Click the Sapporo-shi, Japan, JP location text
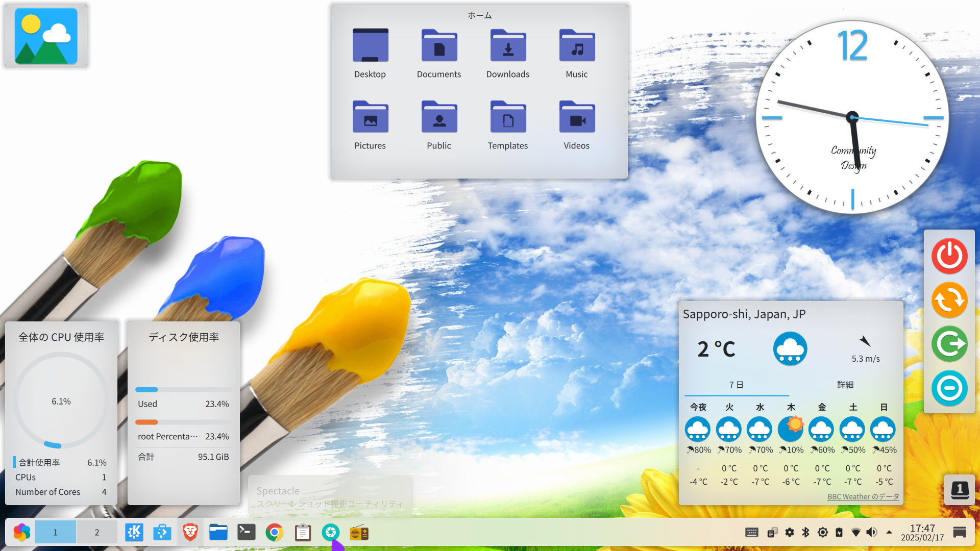The width and height of the screenshot is (980, 551). 744,314
